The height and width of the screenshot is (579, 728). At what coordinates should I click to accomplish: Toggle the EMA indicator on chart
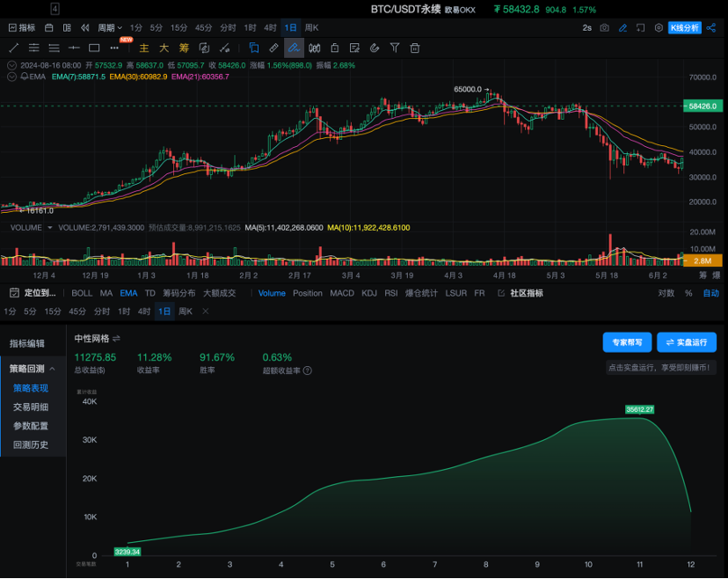(128, 293)
